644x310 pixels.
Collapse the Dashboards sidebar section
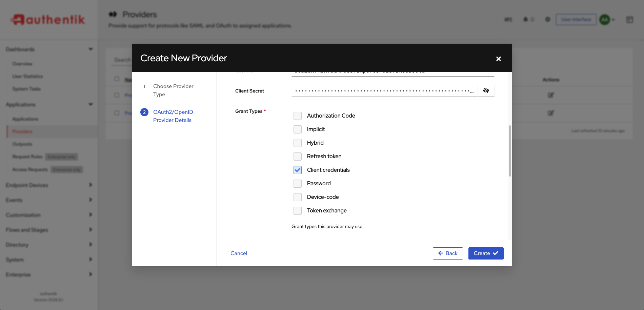pyautogui.click(x=49, y=49)
